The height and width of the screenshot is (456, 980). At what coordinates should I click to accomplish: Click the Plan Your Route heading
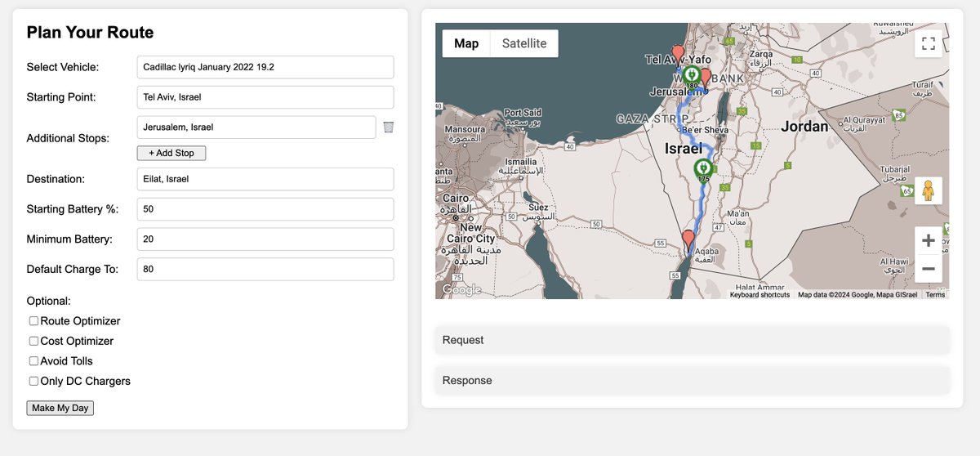[90, 33]
